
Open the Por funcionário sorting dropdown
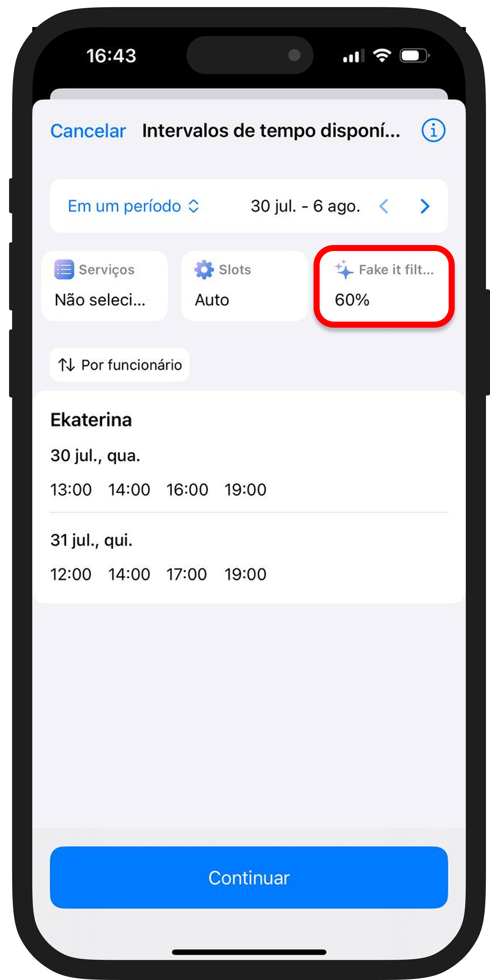(119, 364)
